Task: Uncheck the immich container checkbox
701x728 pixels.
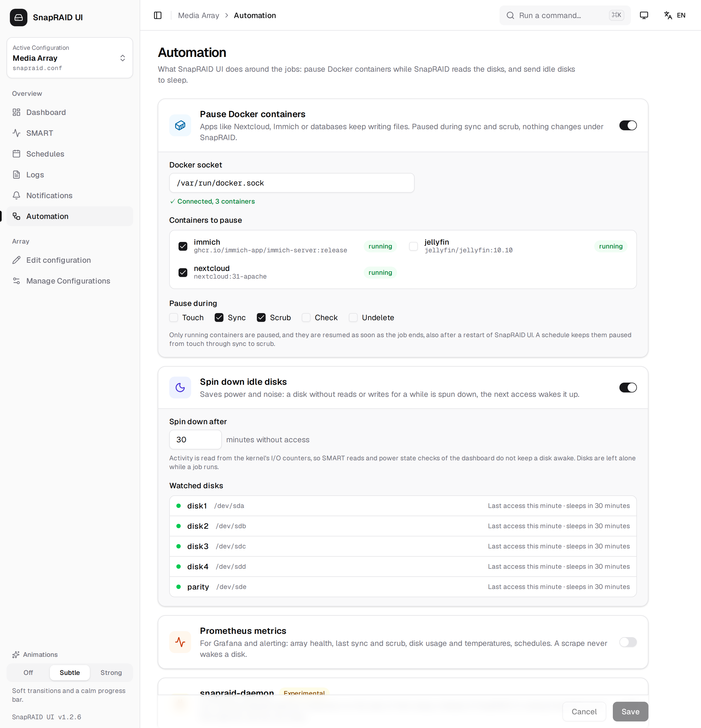Action: coord(183,246)
